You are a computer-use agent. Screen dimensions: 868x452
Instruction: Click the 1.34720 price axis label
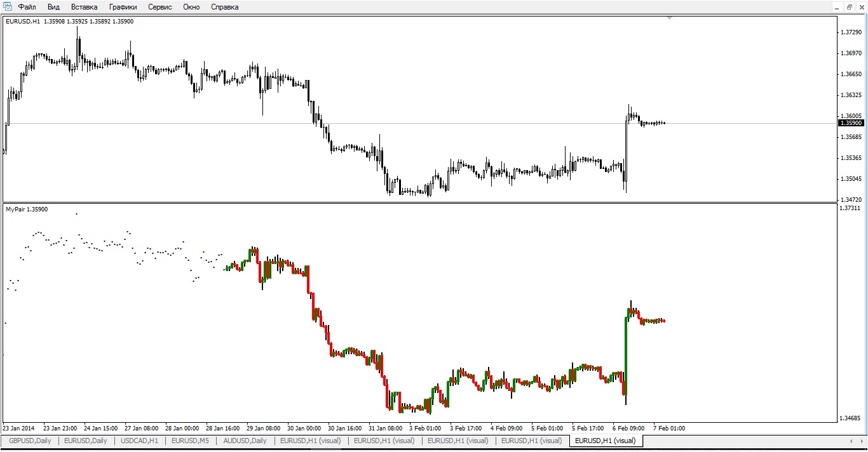coord(851,199)
